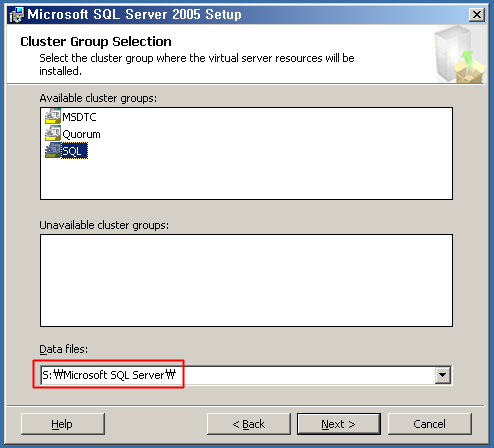Select Quorum in available cluster groups
The image size is (494, 448).
pos(81,134)
